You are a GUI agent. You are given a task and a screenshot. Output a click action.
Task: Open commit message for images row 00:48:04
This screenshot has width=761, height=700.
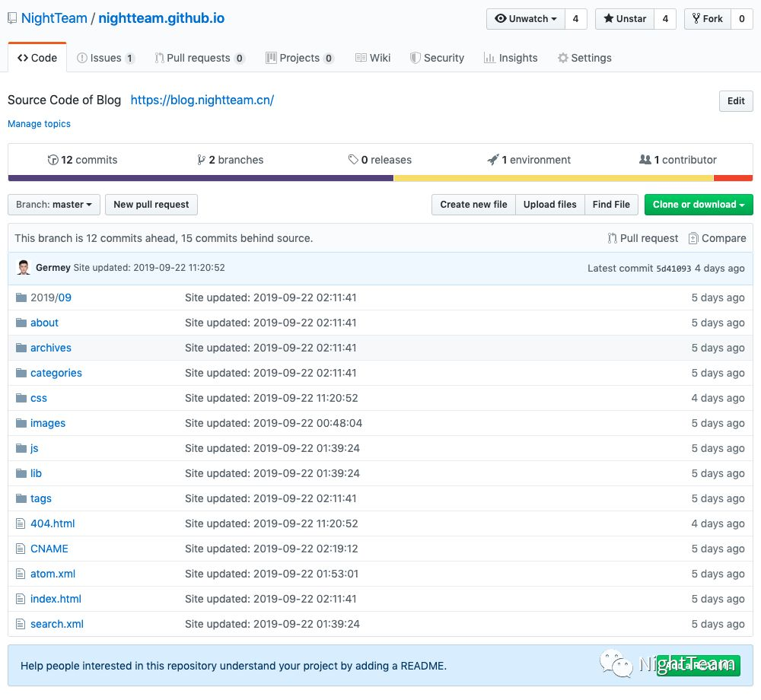click(274, 424)
